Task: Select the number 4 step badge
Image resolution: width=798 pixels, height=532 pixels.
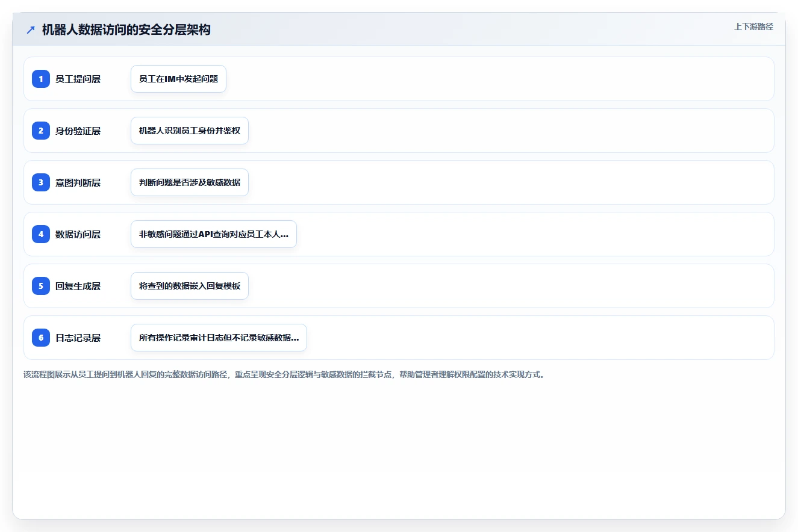Action: tap(41, 234)
